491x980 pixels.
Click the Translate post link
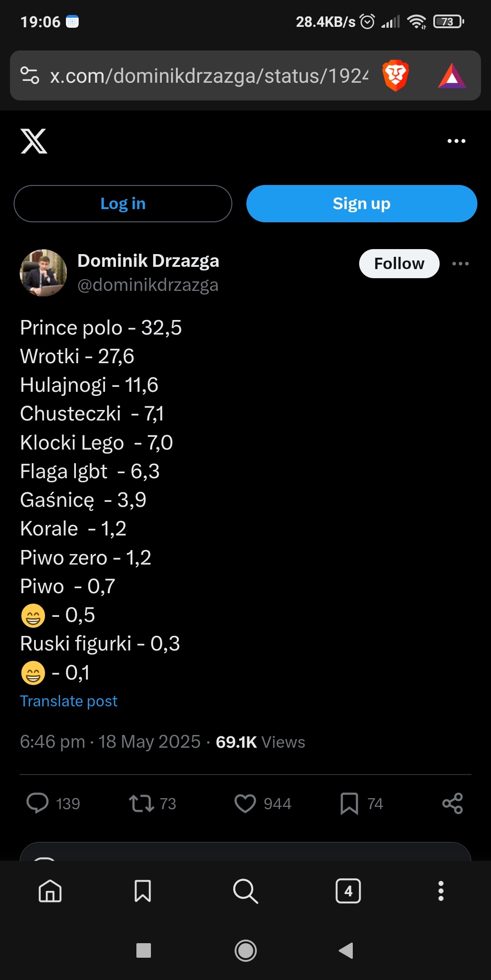[x=69, y=701]
